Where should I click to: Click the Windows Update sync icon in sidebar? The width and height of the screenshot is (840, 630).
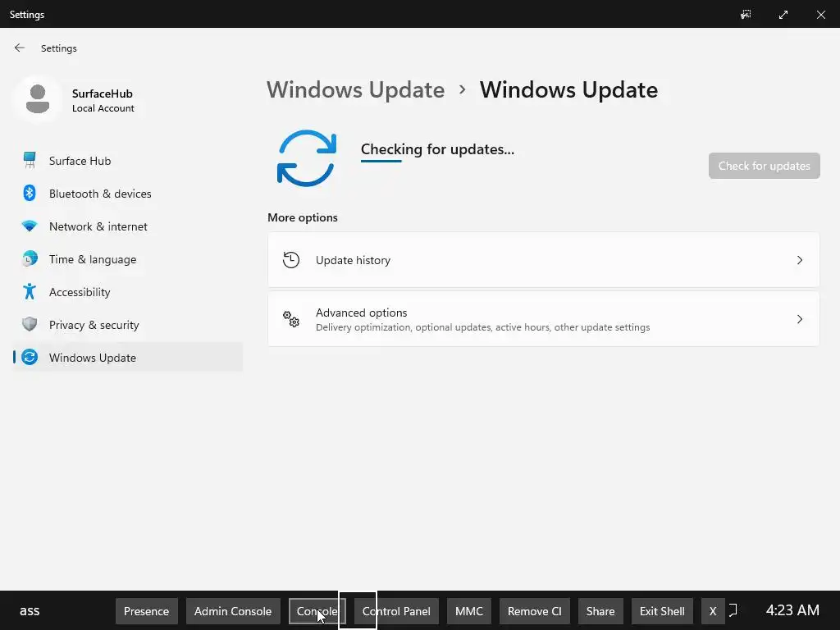coord(30,357)
